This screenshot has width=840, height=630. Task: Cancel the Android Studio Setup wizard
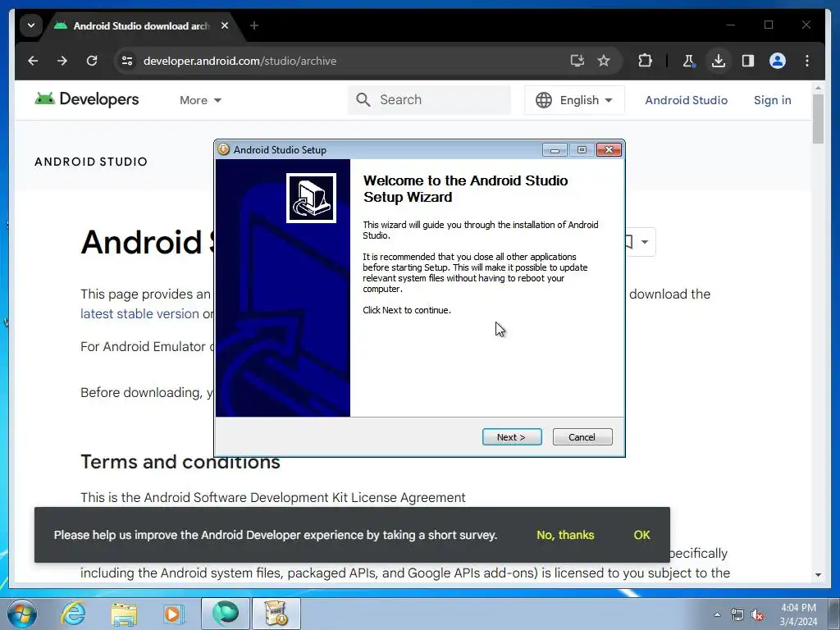tap(582, 437)
